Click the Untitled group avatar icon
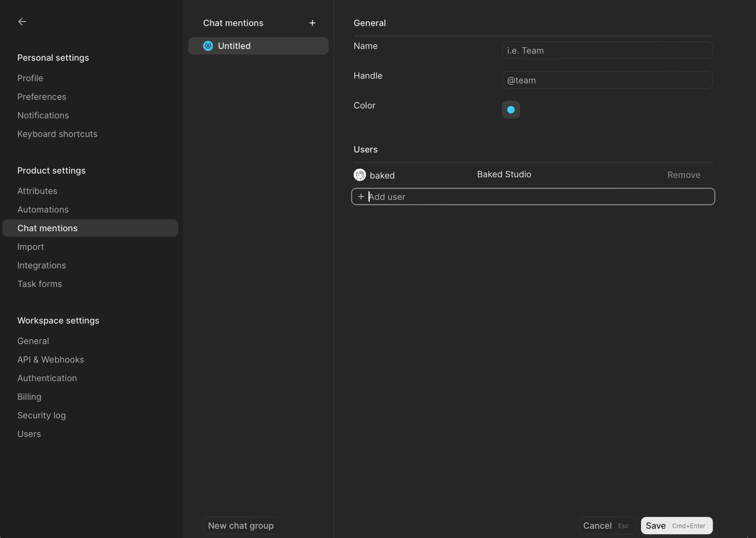This screenshot has width=756, height=538. pyautogui.click(x=208, y=46)
